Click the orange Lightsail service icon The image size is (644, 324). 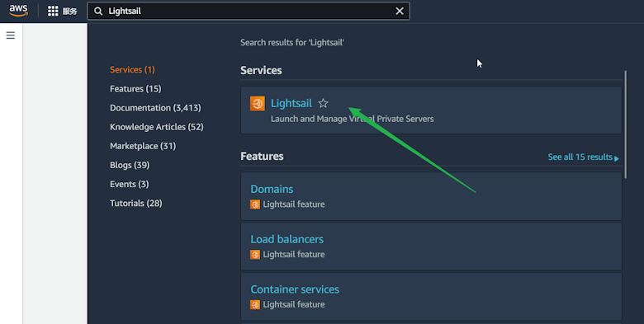point(258,103)
